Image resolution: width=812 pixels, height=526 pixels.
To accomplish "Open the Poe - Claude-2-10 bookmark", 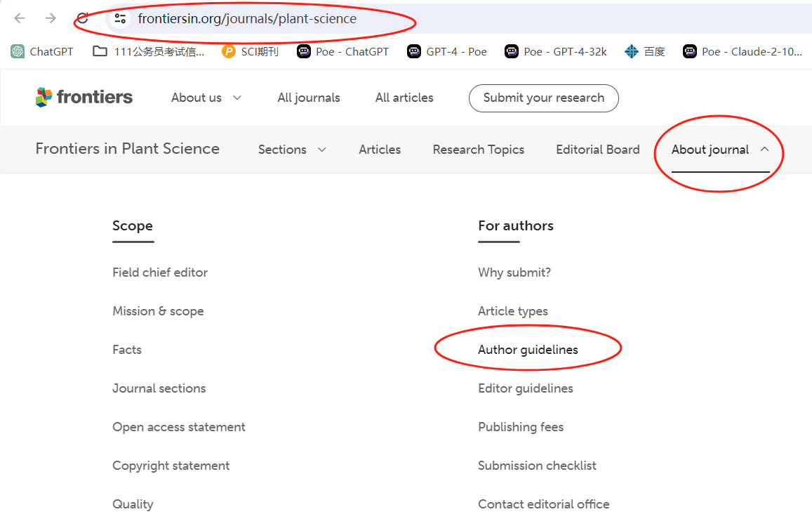I will tap(743, 51).
